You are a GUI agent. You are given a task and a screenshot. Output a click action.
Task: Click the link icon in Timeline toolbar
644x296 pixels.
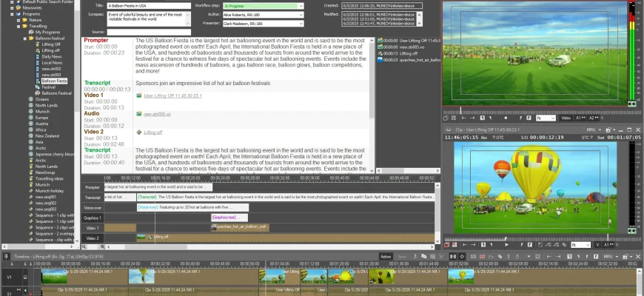coord(500,257)
